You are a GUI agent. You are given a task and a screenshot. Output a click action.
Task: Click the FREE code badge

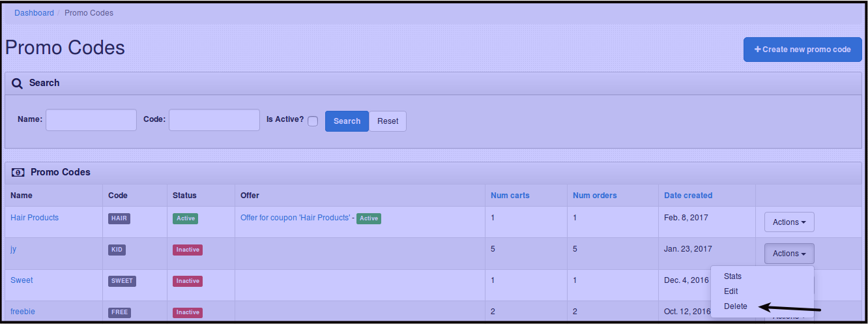point(119,312)
